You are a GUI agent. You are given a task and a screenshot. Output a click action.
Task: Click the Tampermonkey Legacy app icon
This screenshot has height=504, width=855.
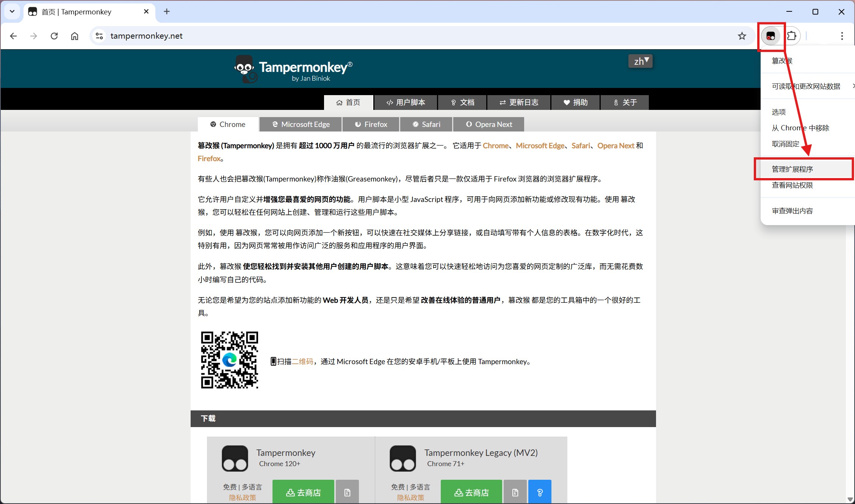pos(403,459)
